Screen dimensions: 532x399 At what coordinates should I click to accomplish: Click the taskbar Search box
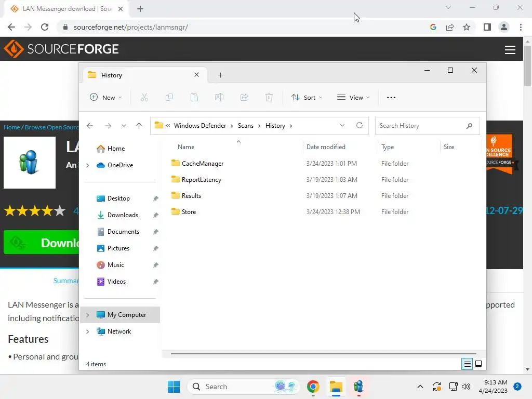[x=244, y=387]
